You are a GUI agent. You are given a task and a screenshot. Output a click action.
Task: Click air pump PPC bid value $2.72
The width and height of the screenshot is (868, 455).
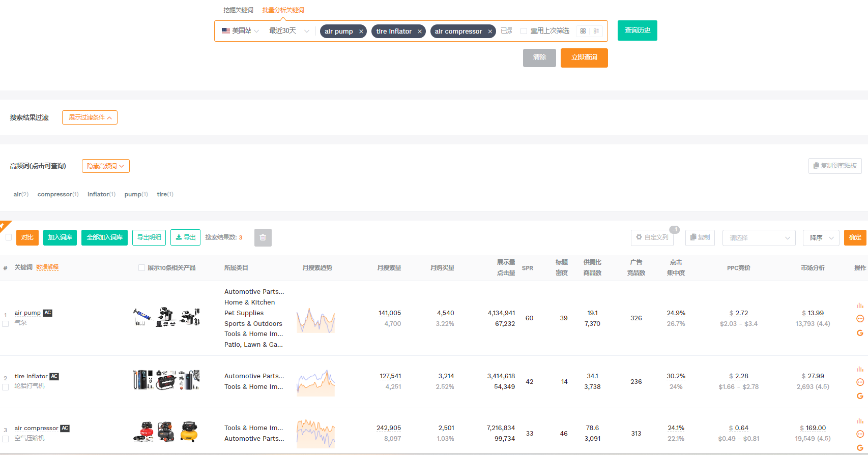[739, 313]
